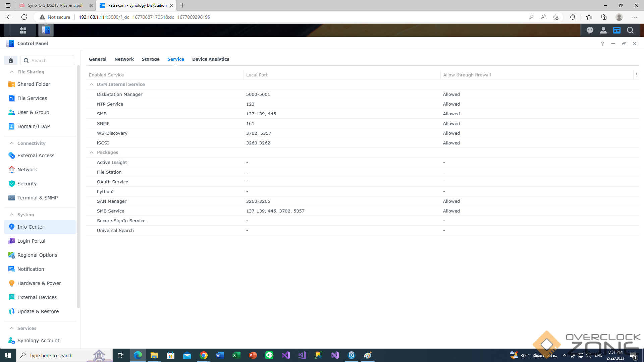
Task: Open External Access settings
Action: (x=36, y=156)
